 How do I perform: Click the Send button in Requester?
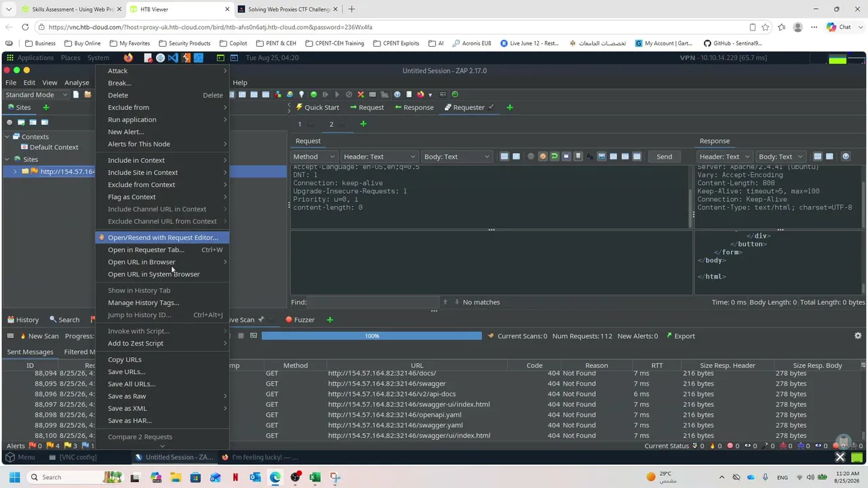tap(665, 157)
